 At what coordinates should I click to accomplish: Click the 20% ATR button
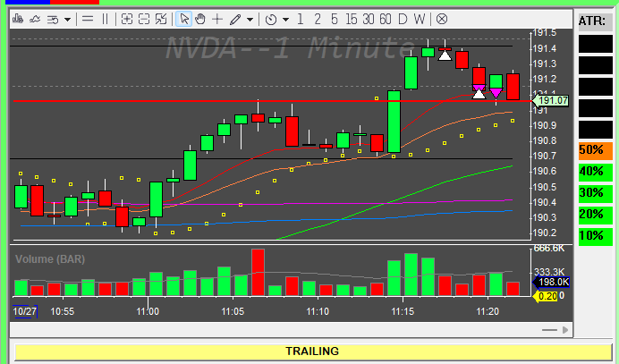(596, 215)
